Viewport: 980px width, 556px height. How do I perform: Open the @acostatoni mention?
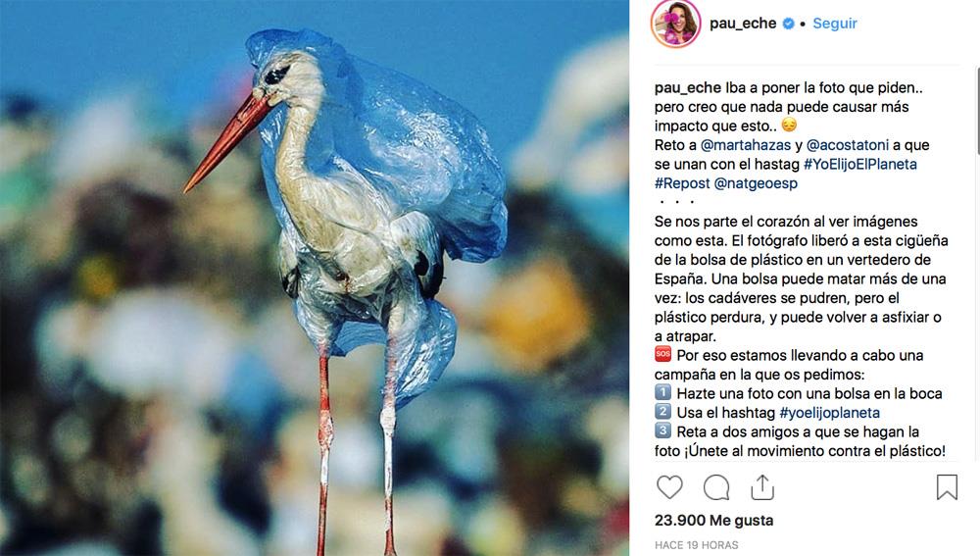(848, 145)
